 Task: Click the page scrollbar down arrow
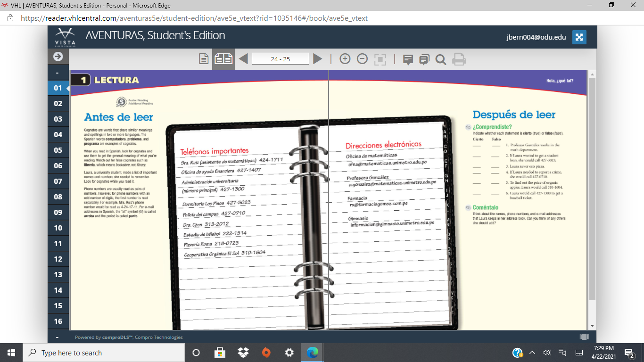(593, 326)
